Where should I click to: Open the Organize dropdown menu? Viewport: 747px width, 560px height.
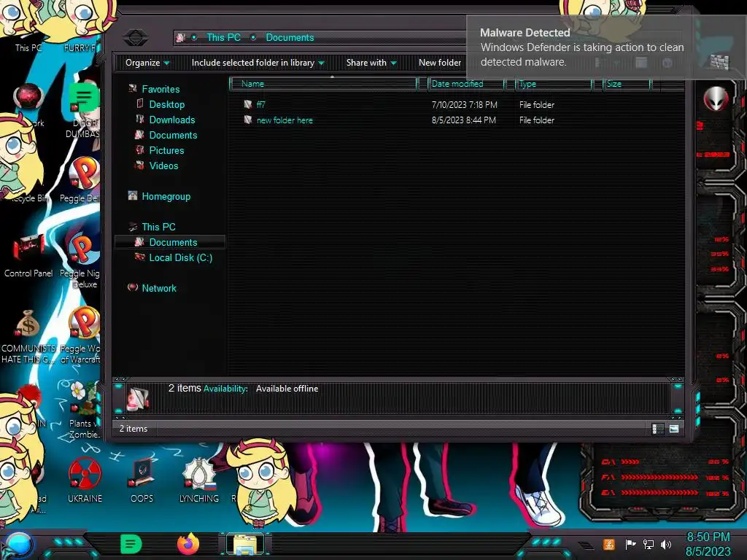point(147,63)
